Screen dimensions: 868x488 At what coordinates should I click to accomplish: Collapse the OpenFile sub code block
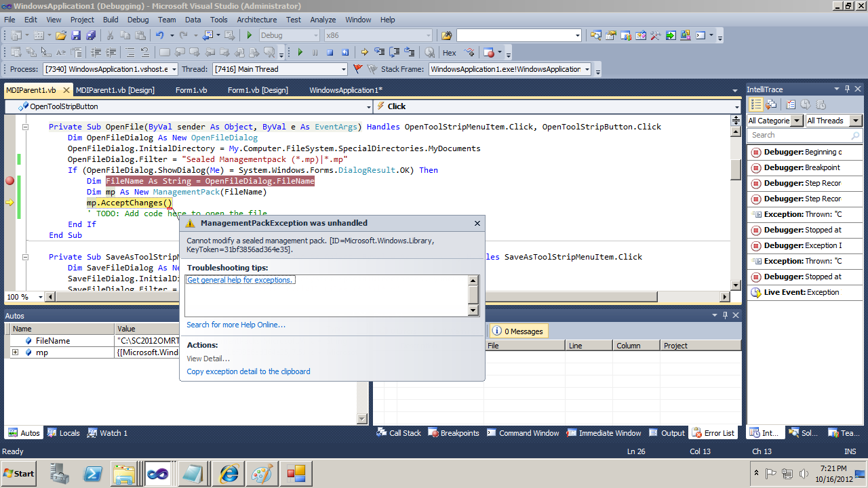point(25,127)
